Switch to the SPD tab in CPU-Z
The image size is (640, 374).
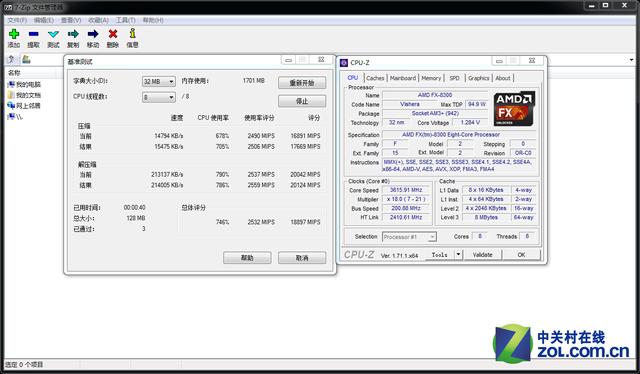(454, 78)
